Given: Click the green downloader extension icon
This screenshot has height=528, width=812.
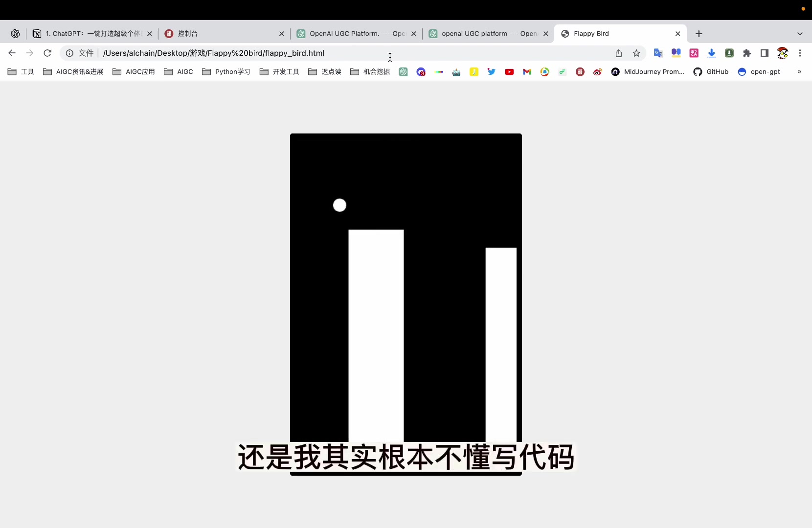Looking at the screenshot, I should click(x=729, y=53).
